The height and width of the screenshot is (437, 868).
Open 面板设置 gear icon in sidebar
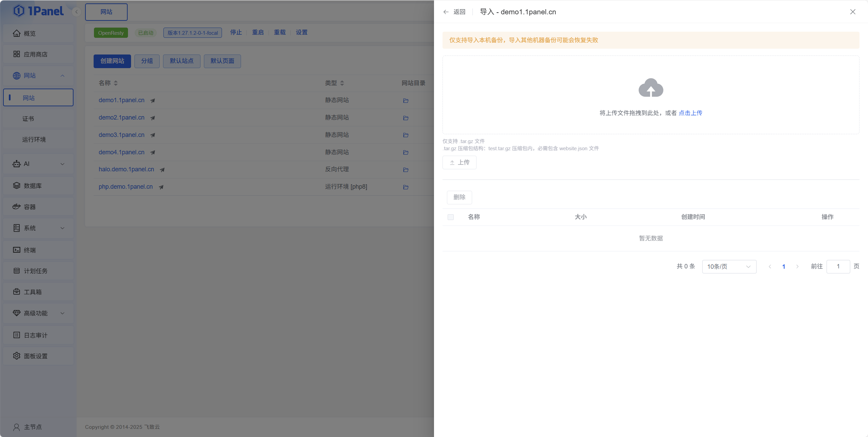pyautogui.click(x=17, y=356)
